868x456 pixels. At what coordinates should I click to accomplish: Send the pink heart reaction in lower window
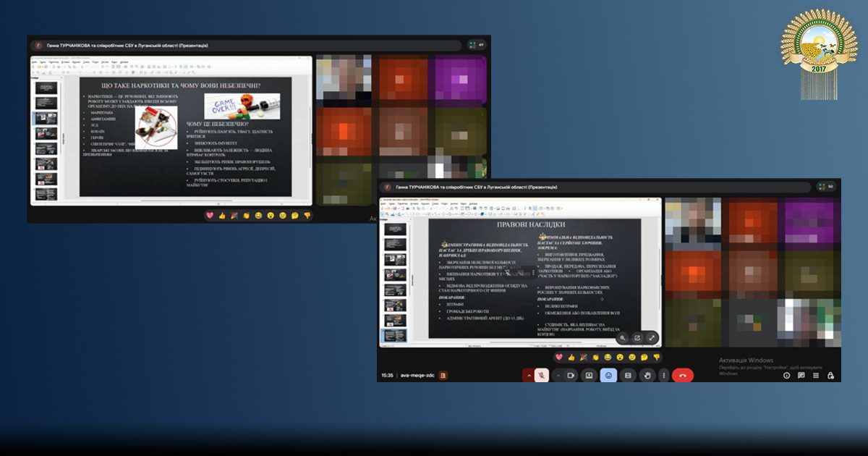[x=558, y=358]
